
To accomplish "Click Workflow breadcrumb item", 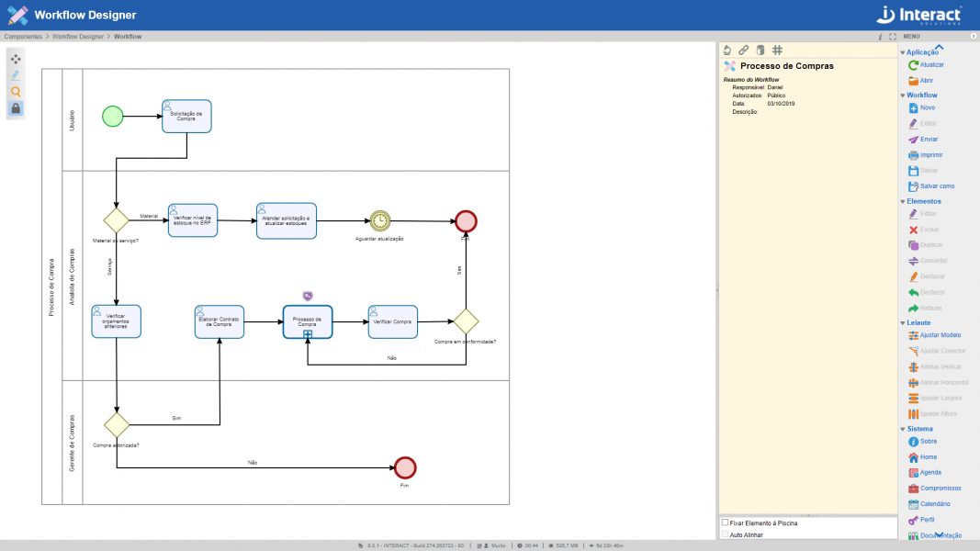I will [x=128, y=37].
